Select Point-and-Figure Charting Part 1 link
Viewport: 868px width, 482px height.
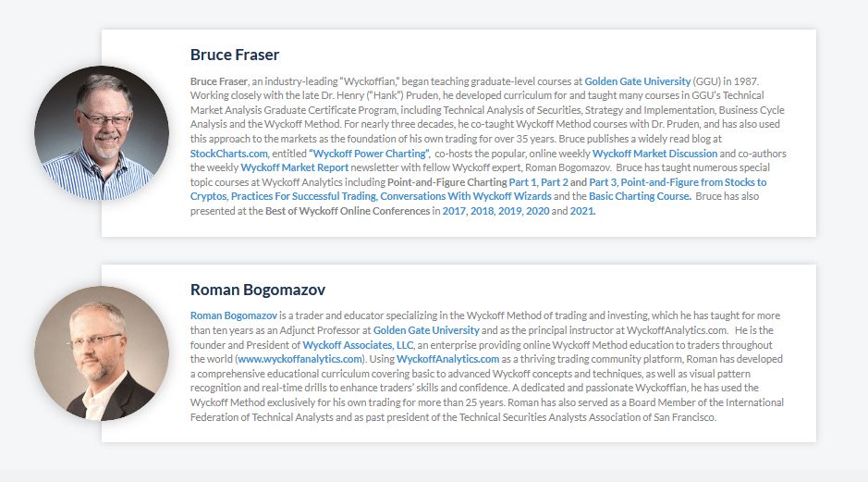(522, 182)
